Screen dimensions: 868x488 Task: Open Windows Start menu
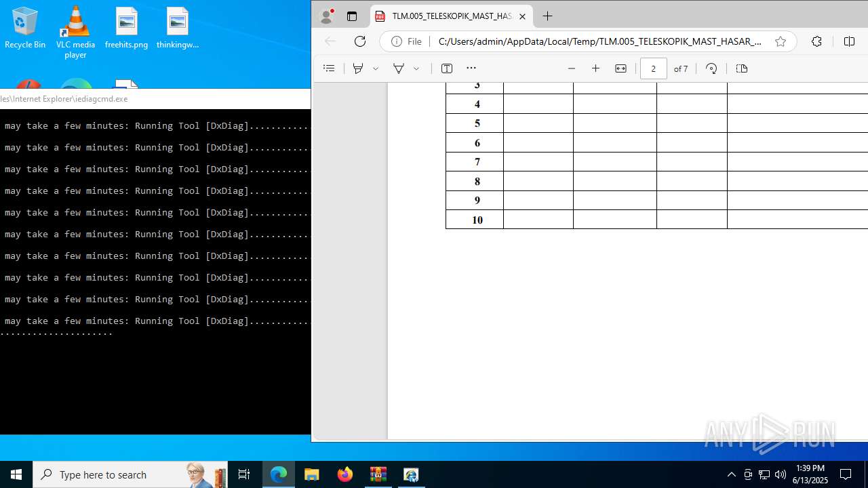pyautogui.click(x=16, y=474)
